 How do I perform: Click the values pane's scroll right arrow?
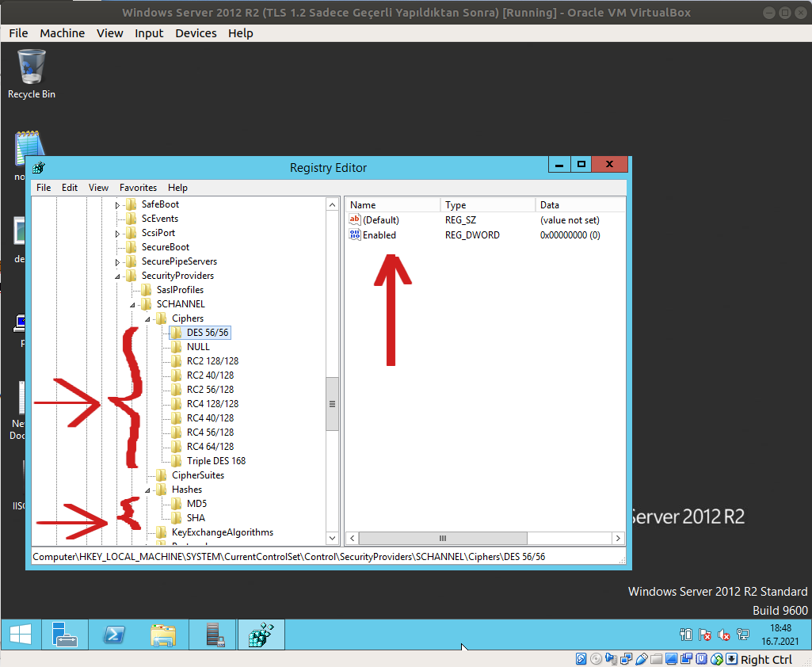tap(618, 539)
